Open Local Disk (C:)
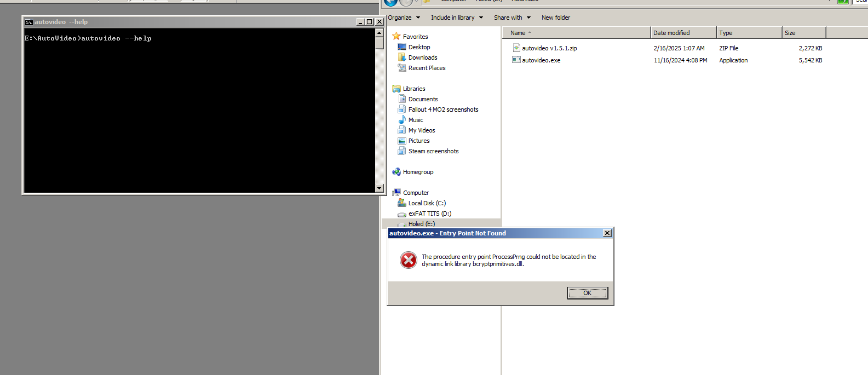 point(427,203)
